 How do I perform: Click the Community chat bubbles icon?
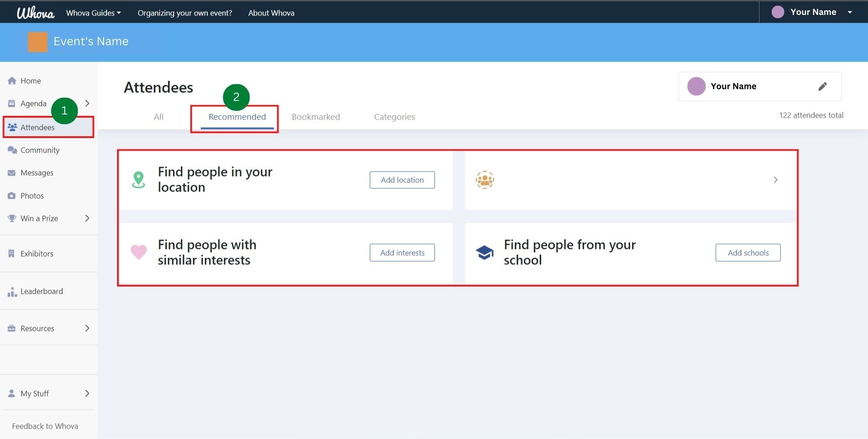click(x=12, y=150)
